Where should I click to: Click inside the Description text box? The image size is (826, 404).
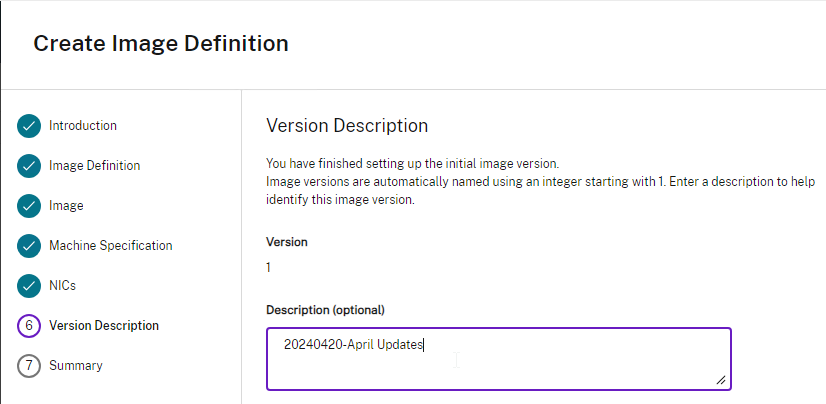point(498,358)
